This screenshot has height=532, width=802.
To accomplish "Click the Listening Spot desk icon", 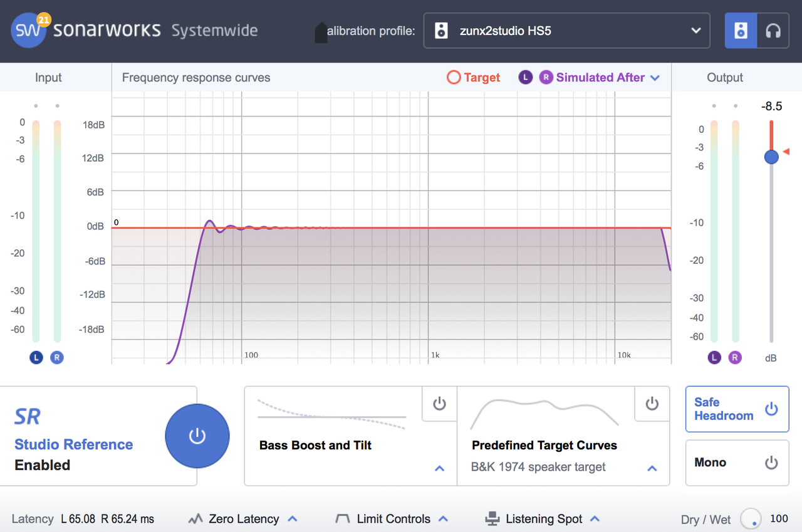I will 492,519.
